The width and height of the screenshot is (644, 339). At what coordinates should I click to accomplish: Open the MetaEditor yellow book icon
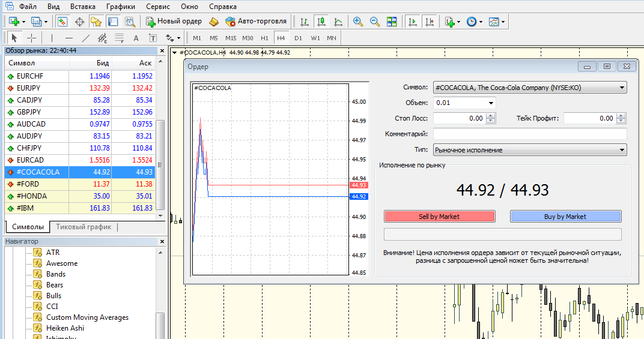click(214, 22)
